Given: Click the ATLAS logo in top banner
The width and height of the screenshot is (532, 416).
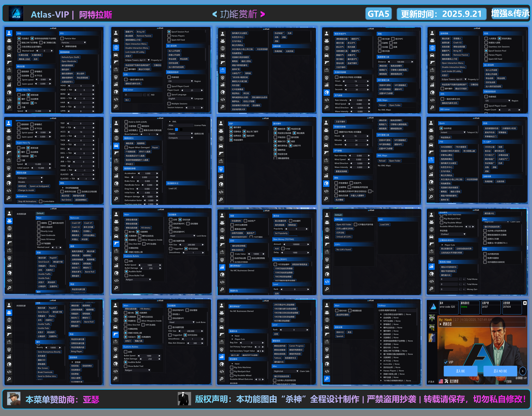Looking at the screenshot, I should pos(16,13).
